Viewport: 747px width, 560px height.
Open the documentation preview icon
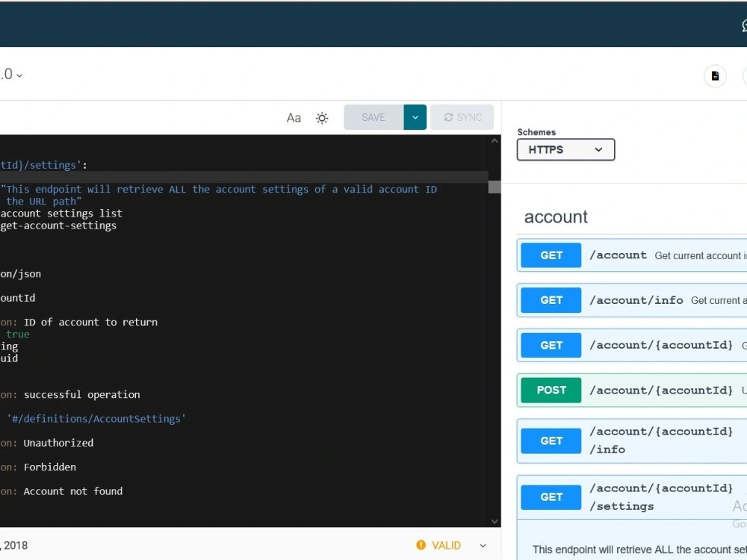(715, 75)
